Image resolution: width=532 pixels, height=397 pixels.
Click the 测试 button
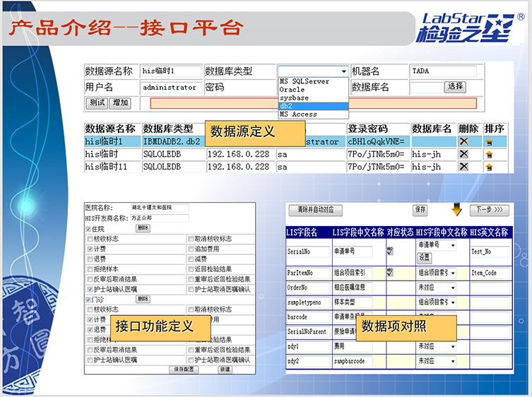(97, 103)
